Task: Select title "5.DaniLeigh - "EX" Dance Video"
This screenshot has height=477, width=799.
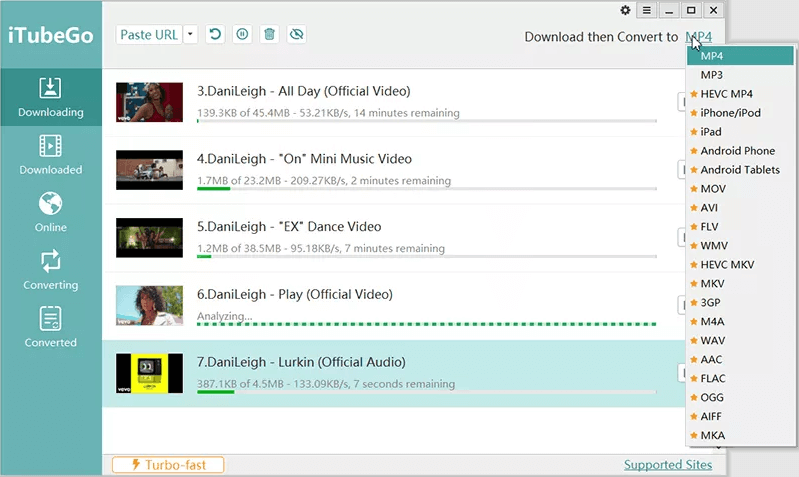Action: click(289, 227)
